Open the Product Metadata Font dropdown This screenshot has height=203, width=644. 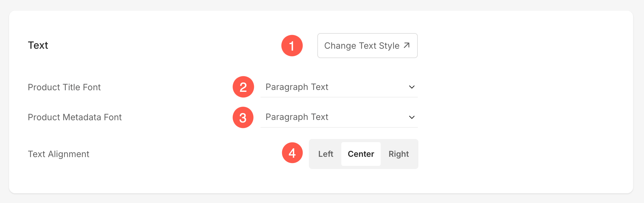339,117
